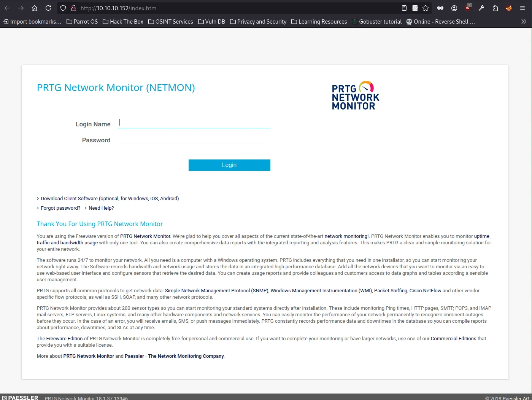Viewport: 532px width, 400px height.
Task: Bookmark this page with the star icon
Action: pos(426,8)
